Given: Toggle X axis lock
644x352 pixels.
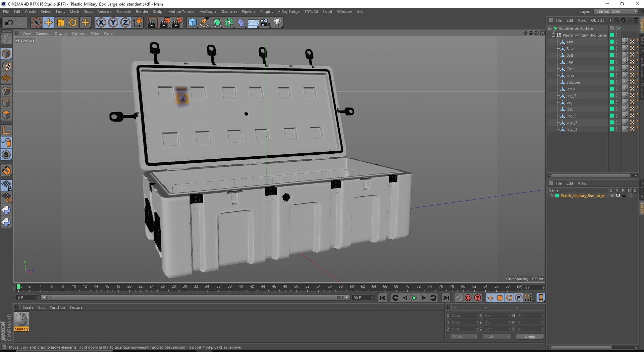Looking at the screenshot, I should click(101, 22).
